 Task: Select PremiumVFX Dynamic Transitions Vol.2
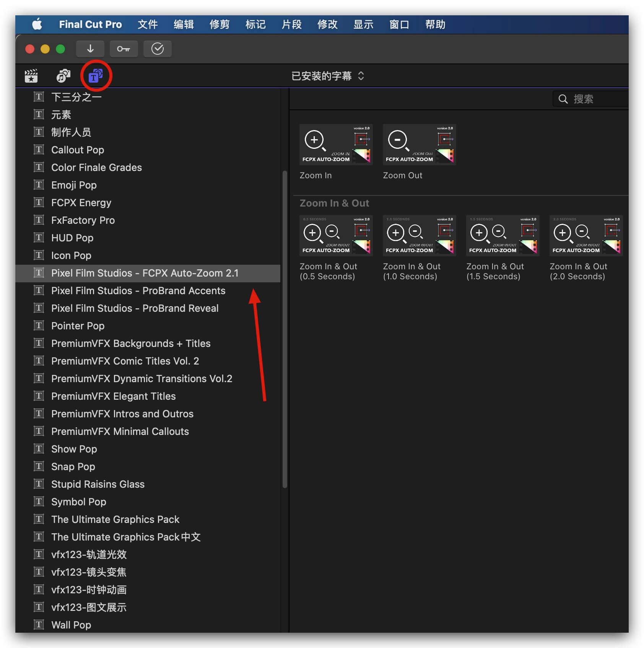click(x=148, y=379)
